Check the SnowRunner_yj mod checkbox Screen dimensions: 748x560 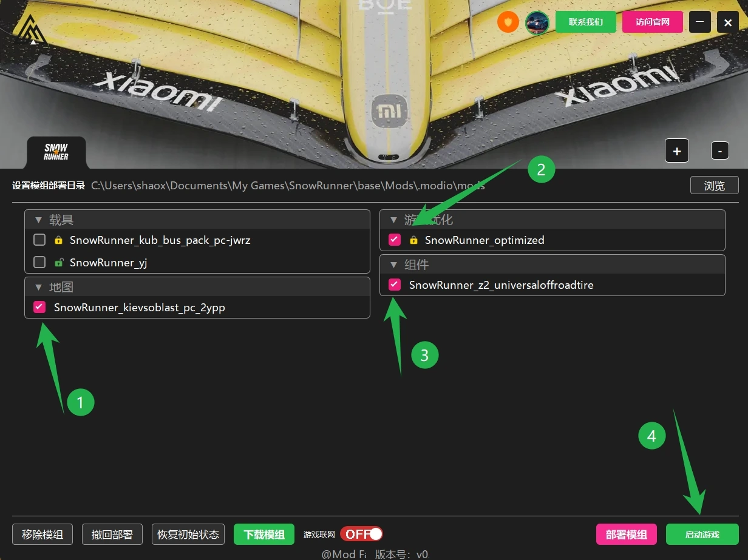39,263
